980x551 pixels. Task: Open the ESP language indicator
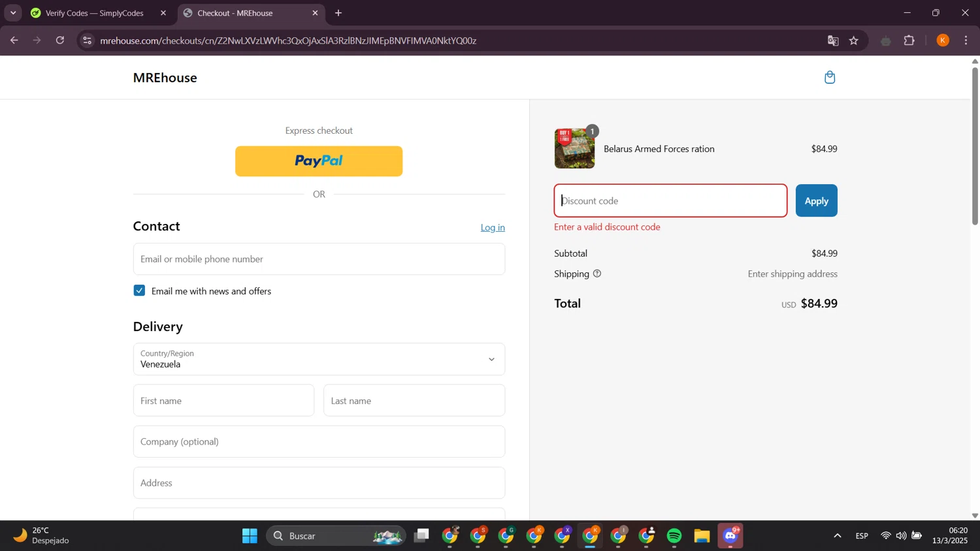coord(862,536)
